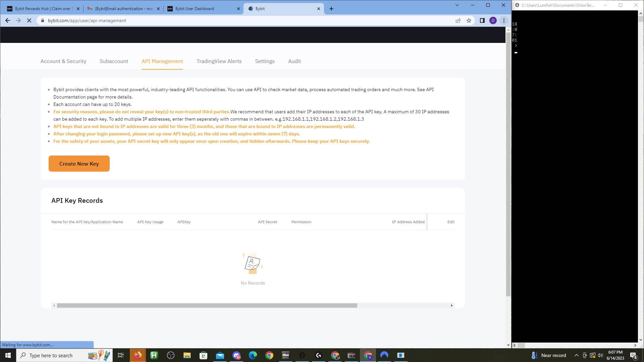644x362 pixels.
Task: Open the Chrome profile avatar menu
Action: coord(493,20)
